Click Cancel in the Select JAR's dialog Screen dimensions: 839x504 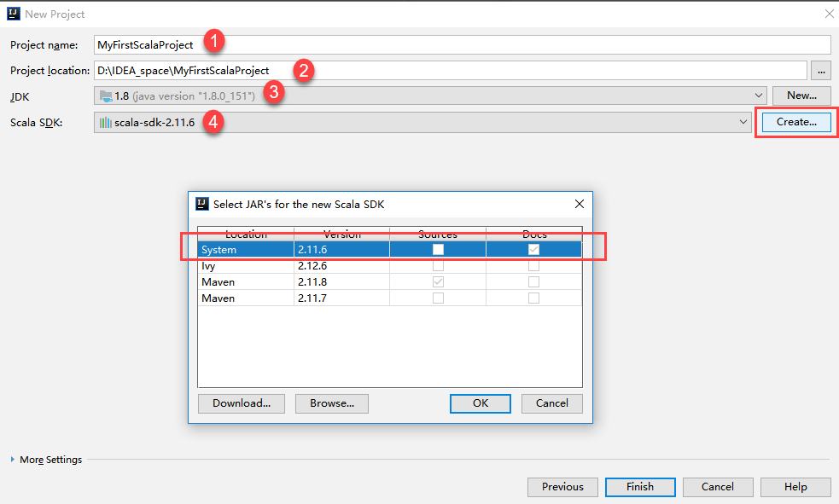pos(551,403)
